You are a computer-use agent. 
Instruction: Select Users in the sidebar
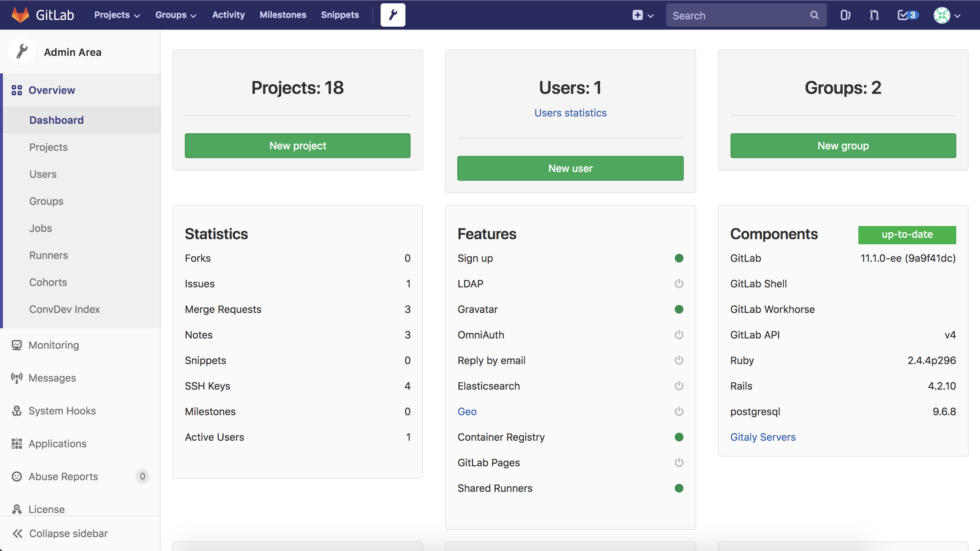click(81, 174)
